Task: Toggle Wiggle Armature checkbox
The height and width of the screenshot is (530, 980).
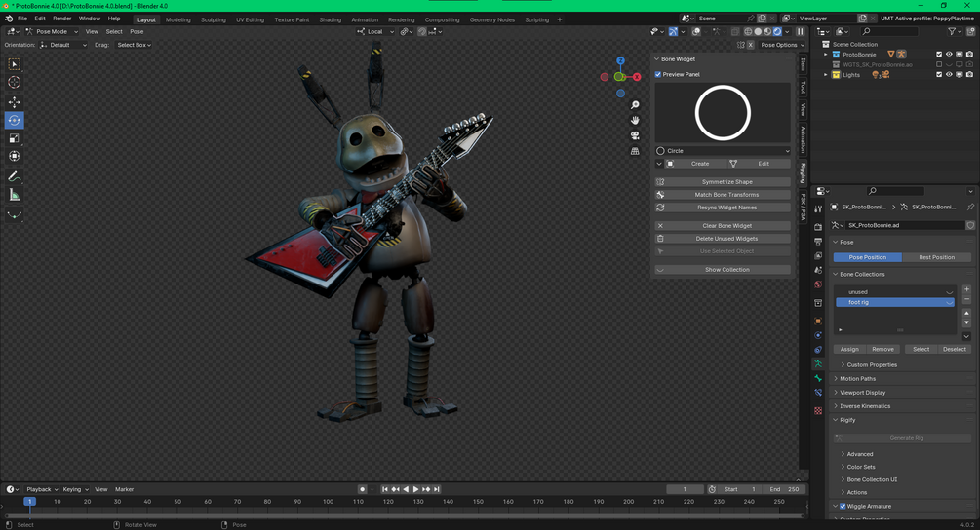Action: pyautogui.click(x=843, y=506)
